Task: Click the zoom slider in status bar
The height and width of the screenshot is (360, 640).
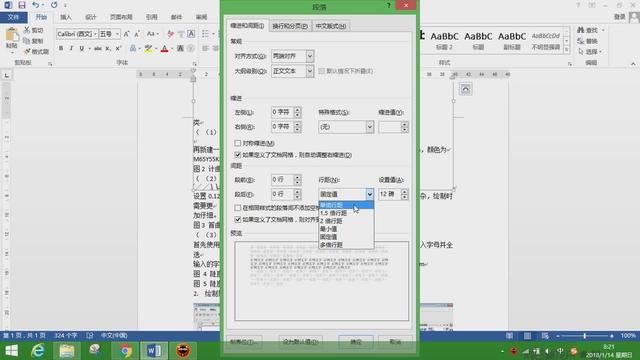Action: [585, 336]
